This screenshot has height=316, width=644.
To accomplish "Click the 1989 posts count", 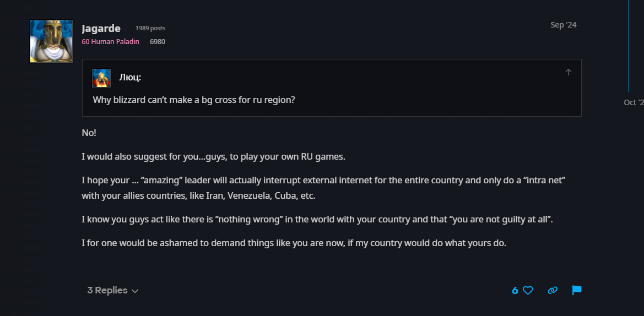I will click(x=150, y=28).
